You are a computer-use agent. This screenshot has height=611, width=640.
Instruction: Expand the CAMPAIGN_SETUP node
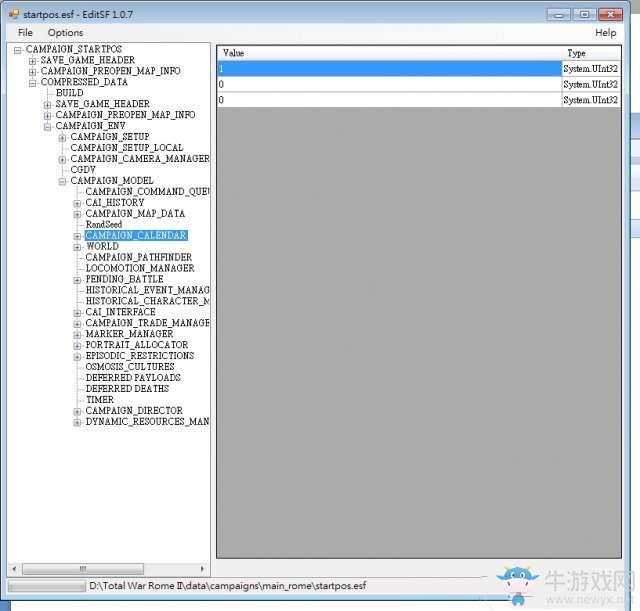62,138
